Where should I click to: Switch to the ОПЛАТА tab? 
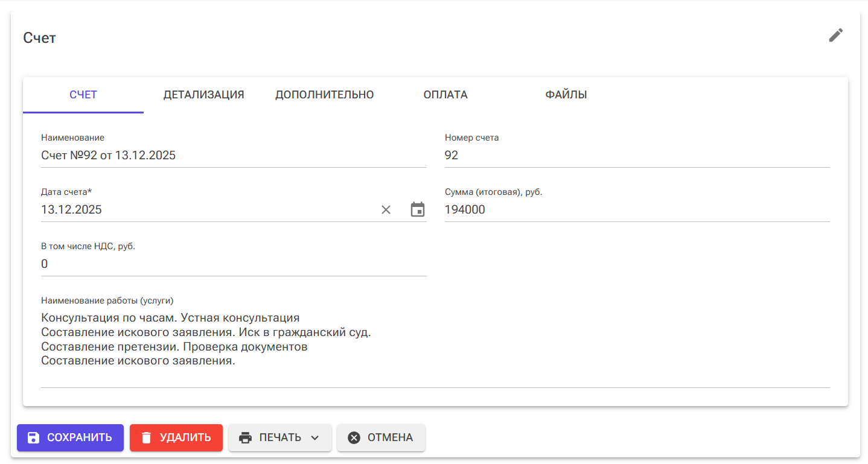[x=445, y=94]
